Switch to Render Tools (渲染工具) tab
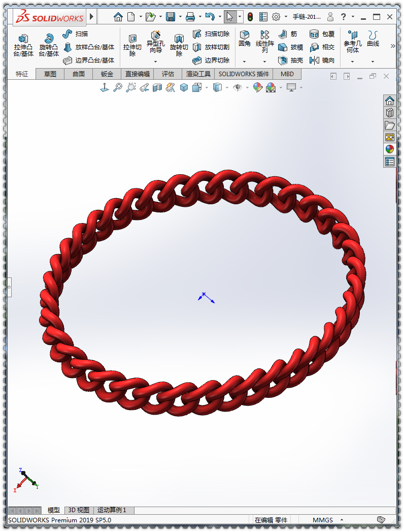Screen dimensions: 404x532 point(198,74)
